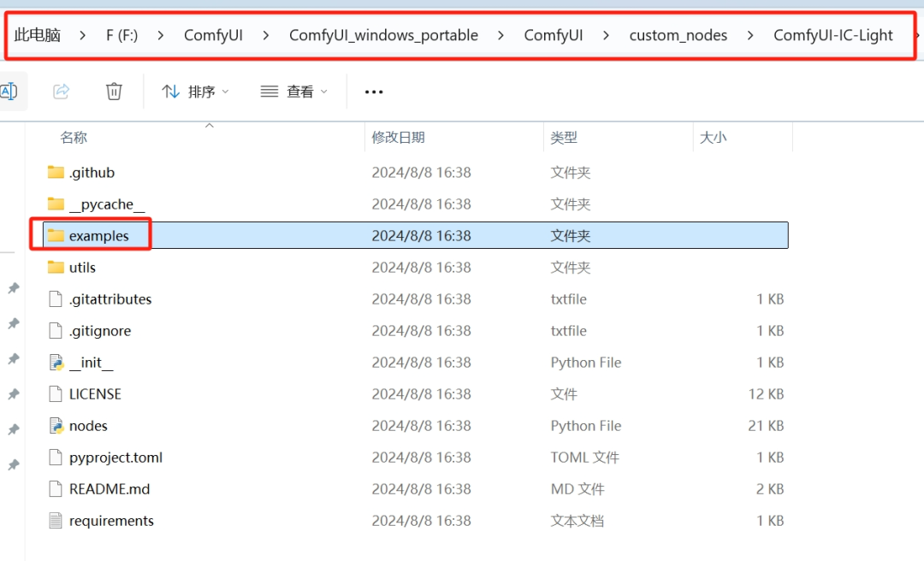Sort by 大小 column header

[x=713, y=138]
